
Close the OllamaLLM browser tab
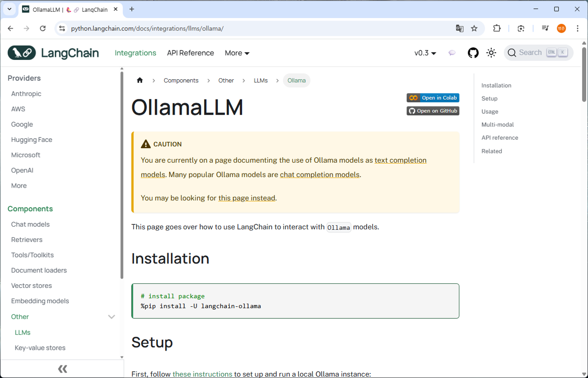click(x=115, y=9)
